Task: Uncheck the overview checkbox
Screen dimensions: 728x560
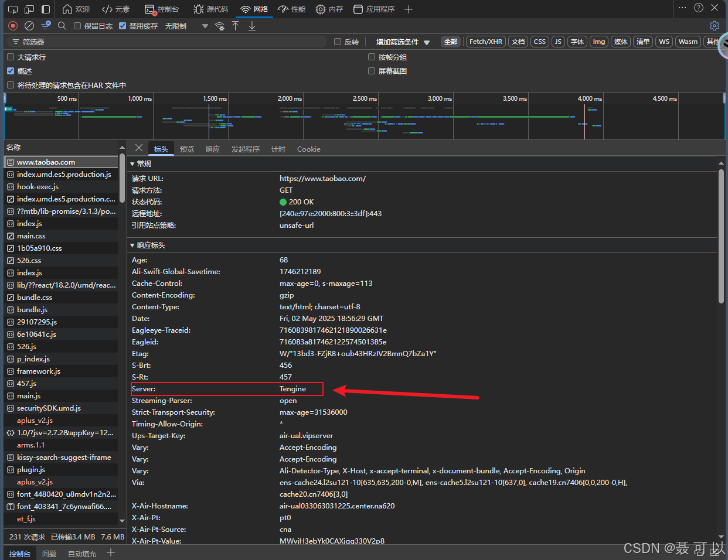Action: coord(11,71)
